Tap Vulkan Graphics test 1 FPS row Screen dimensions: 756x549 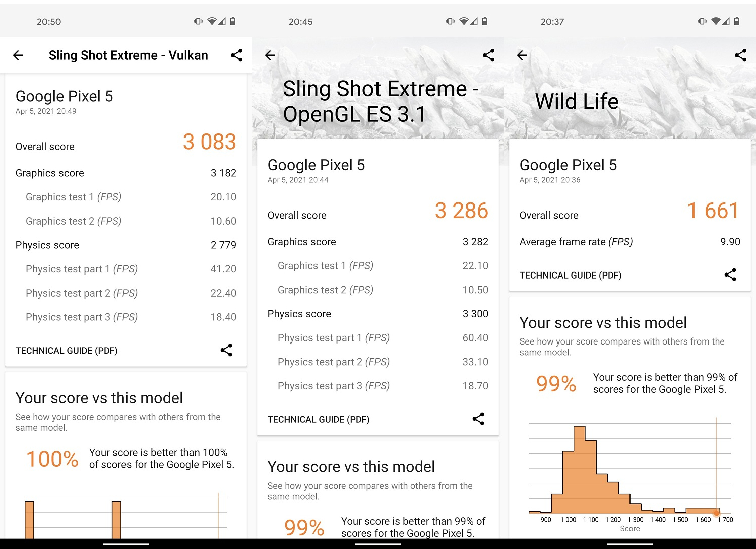coord(126,197)
